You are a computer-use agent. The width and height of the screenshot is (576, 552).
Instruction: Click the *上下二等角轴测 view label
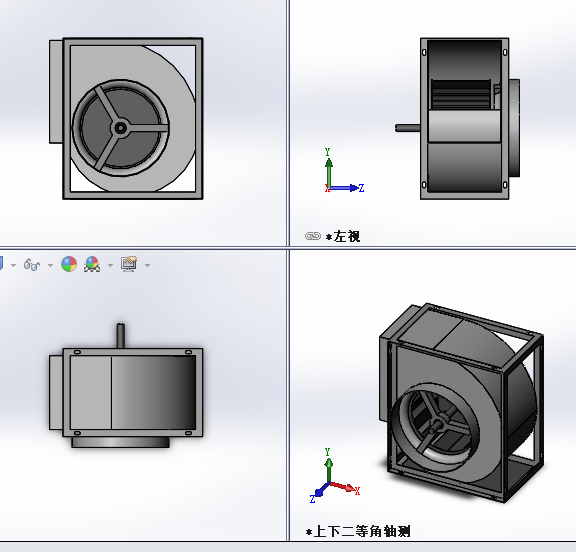[x=358, y=531]
